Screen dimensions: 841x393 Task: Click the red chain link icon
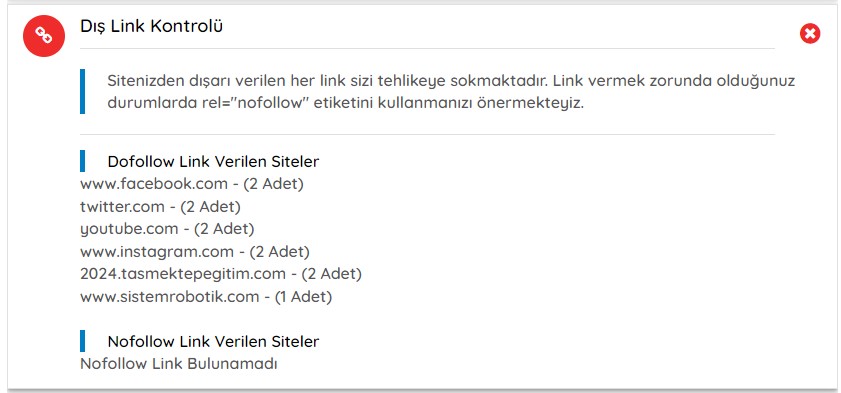click(43, 35)
